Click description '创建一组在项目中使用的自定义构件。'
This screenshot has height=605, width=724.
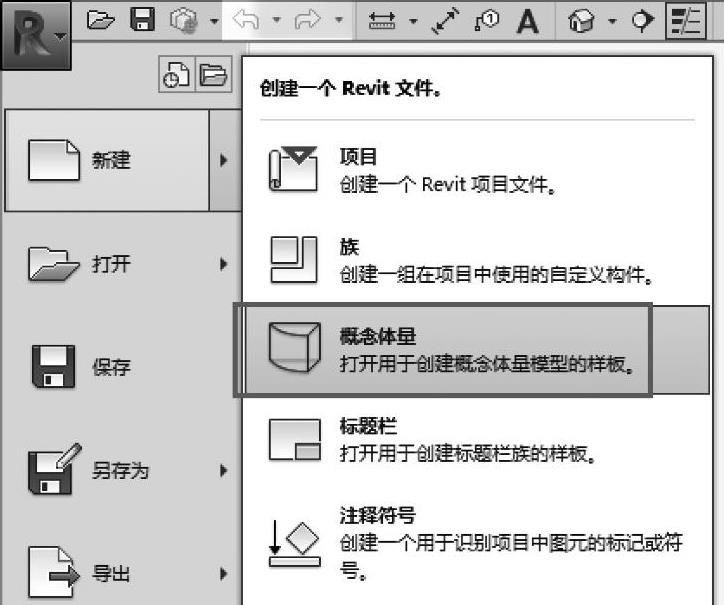pyautogui.click(x=496, y=274)
